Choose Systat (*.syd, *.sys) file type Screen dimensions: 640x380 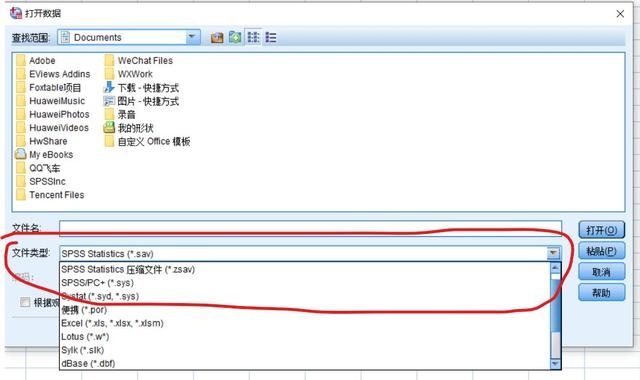(x=304, y=296)
